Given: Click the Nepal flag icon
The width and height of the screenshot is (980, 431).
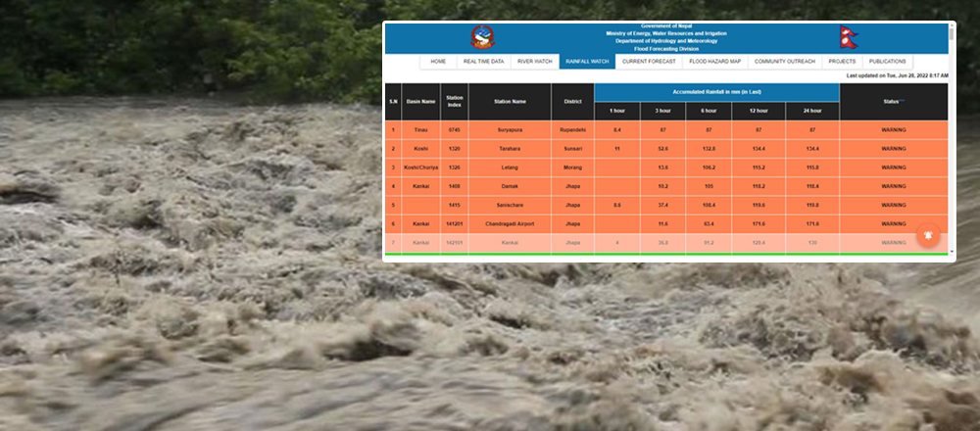Looking at the screenshot, I should [x=848, y=37].
